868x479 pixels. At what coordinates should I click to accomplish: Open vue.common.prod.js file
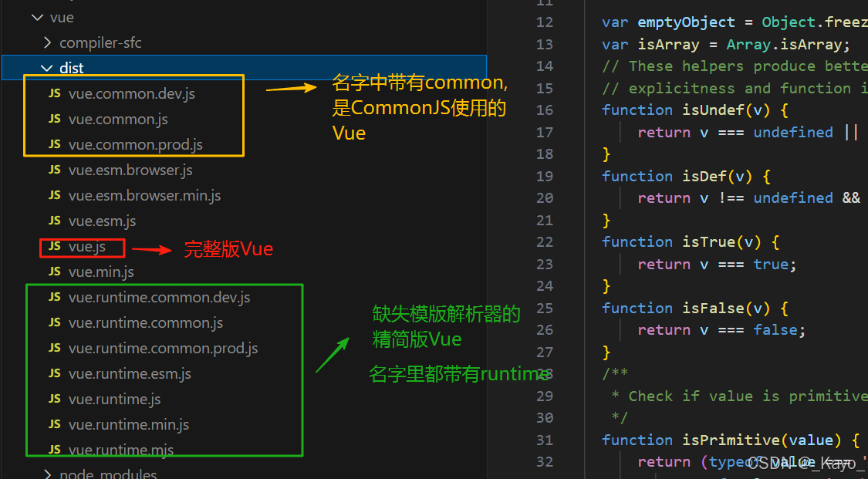(x=136, y=144)
